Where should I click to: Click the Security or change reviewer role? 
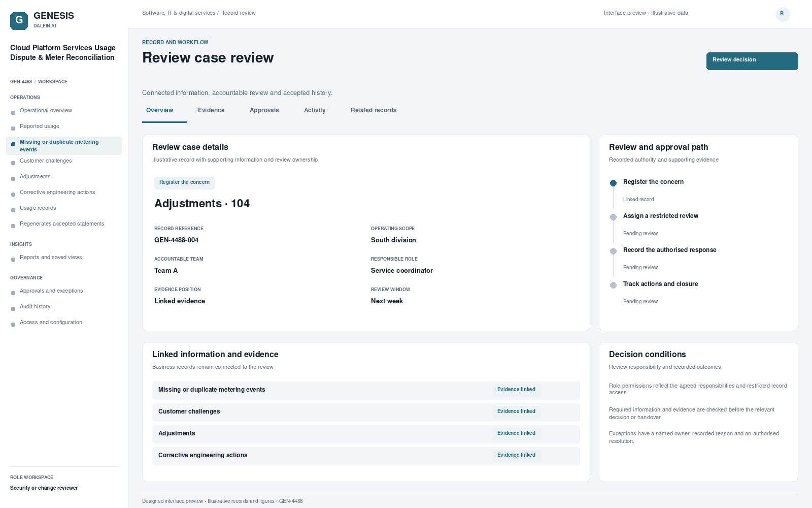coord(44,488)
